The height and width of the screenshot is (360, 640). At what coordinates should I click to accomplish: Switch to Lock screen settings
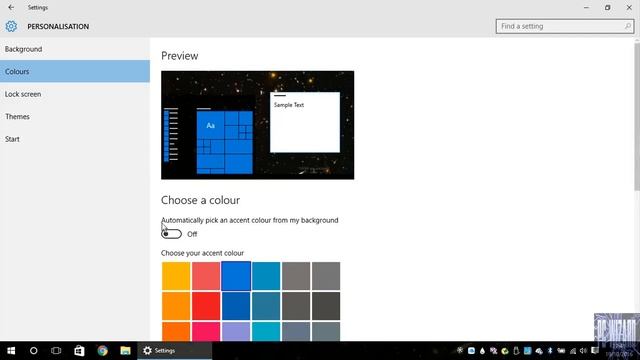click(x=75, y=94)
